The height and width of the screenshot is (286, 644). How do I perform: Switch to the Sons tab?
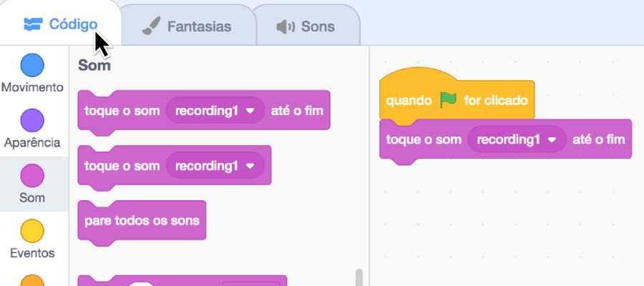point(306,26)
